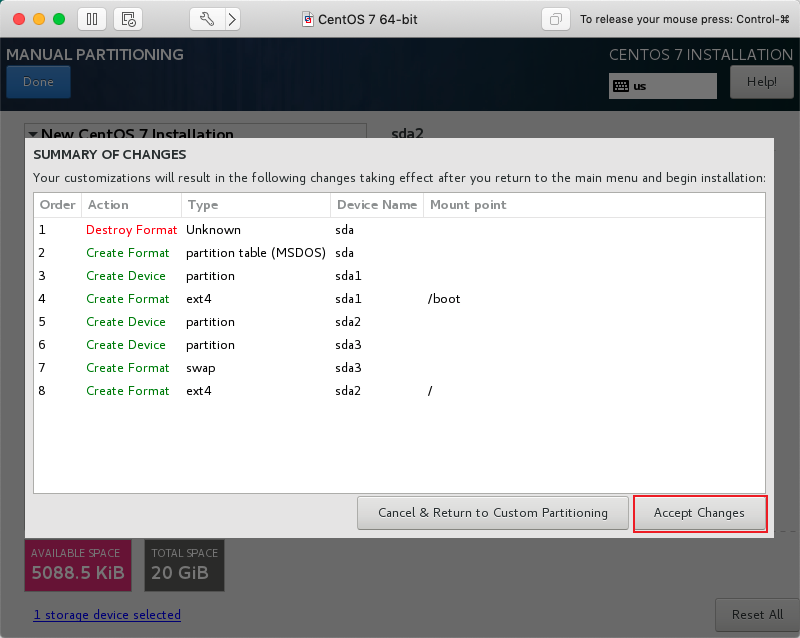Click Reset All

click(757, 615)
